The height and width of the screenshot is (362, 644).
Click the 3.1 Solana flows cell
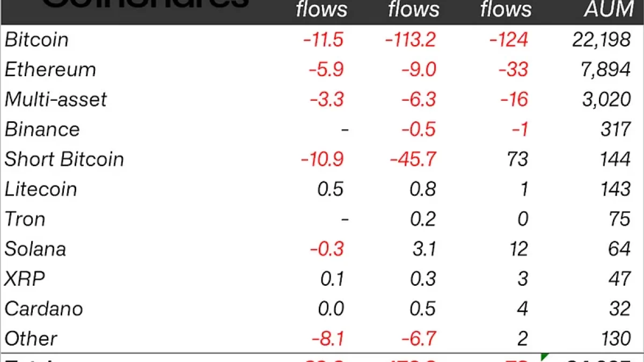[x=424, y=249]
